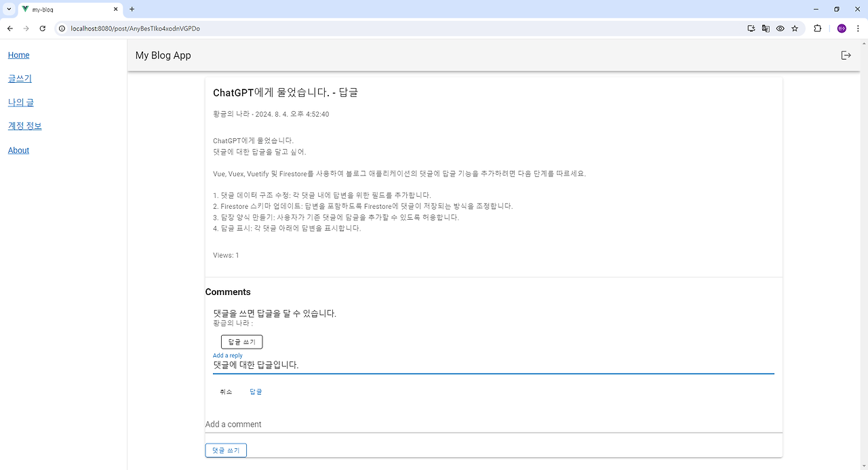Click the line 댓글에 대한 답글을 달고 싶어.
Image resolution: width=868 pixels, height=470 pixels.
[x=260, y=152]
